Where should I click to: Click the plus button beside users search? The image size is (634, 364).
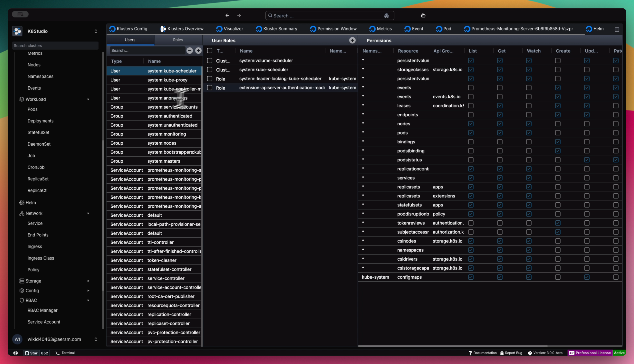(198, 51)
